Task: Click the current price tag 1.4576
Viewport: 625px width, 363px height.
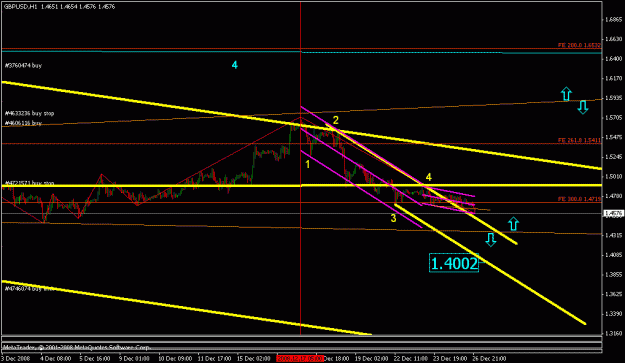Action: click(613, 214)
